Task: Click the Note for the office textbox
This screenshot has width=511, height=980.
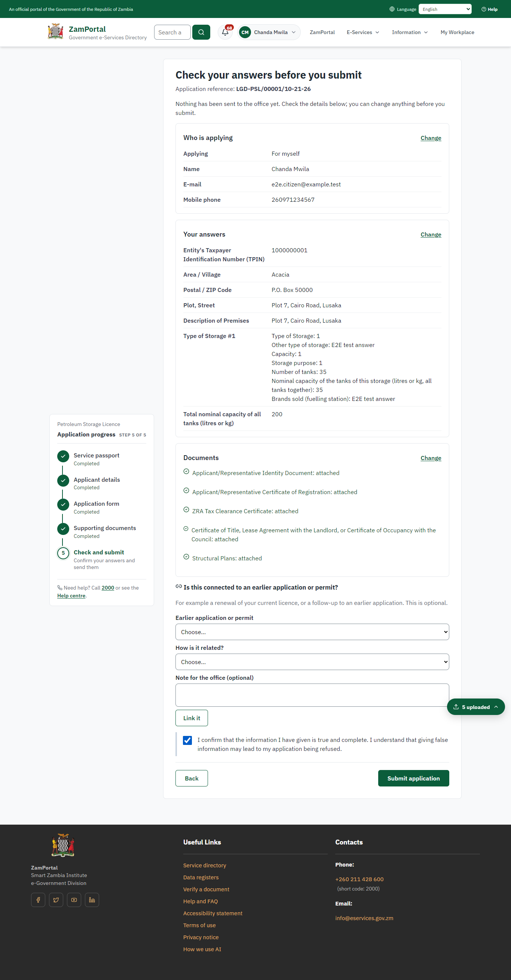Action: [x=312, y=695]
